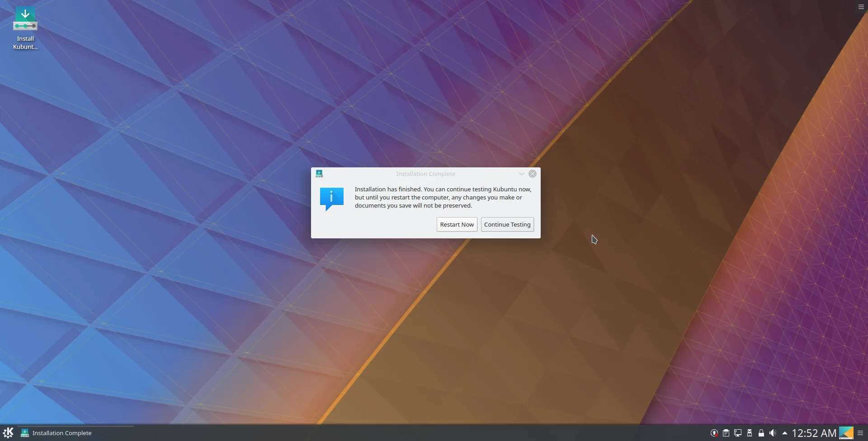Click the lock icon in system tray
The height and width of the screenshot is (441, 868).
click(761, 433)
